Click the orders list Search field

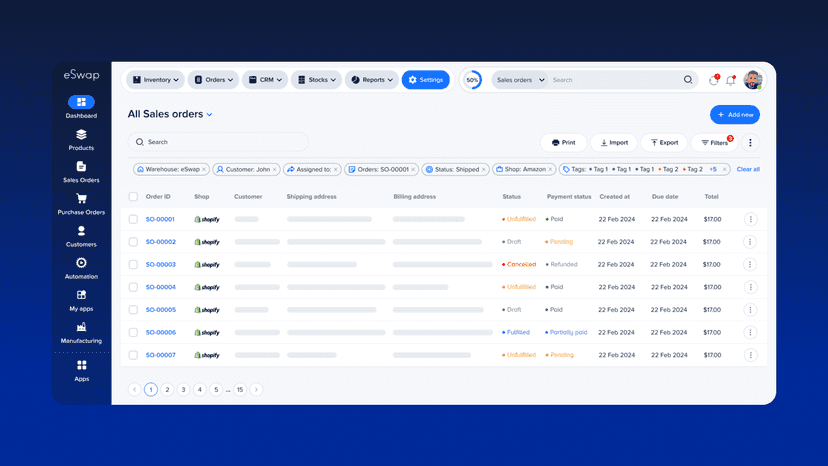(x=218, y=142)
